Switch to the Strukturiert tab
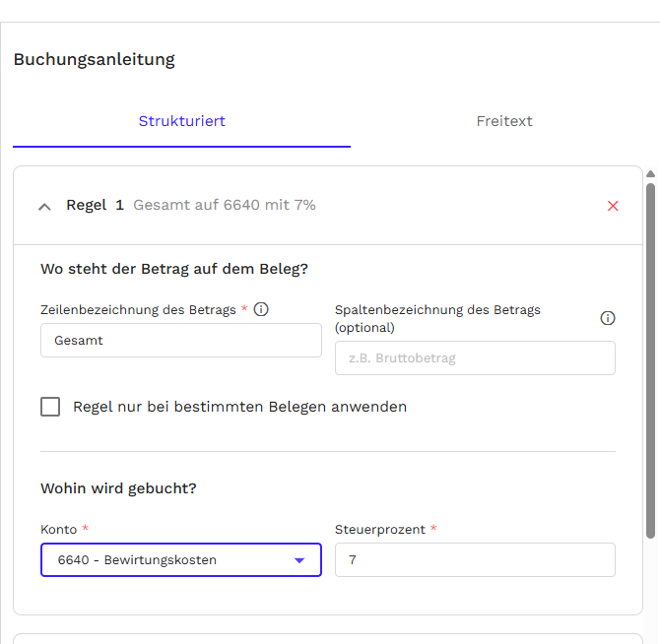660x644 pixels. 181,121
